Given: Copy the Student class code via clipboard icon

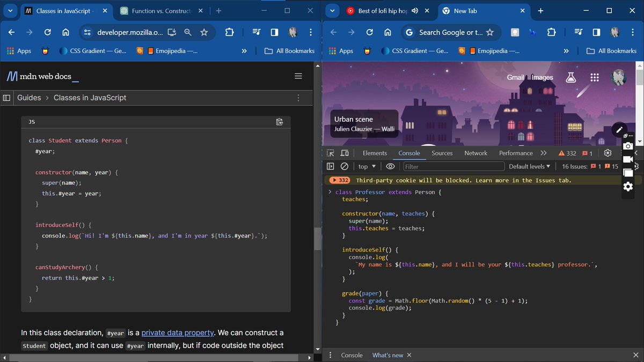Looking at the screenshot, I should [x=280, y=122].
